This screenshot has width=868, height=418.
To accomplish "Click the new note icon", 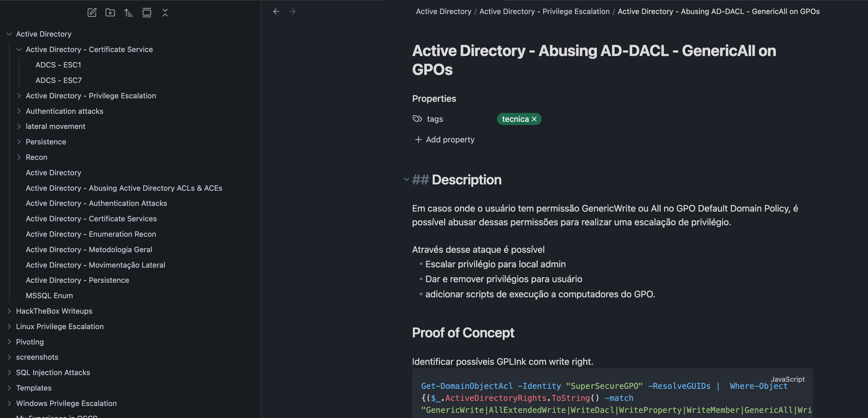I will pos(92,13).
